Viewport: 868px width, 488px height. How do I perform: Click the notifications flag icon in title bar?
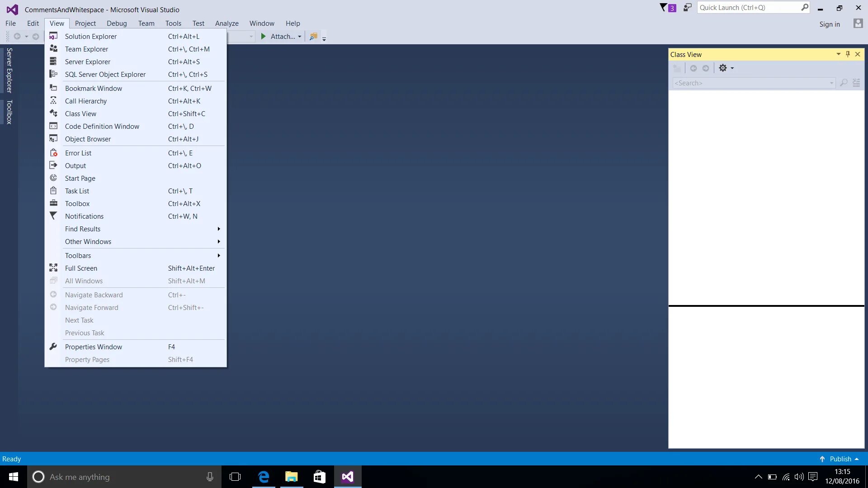click(664, 8)
